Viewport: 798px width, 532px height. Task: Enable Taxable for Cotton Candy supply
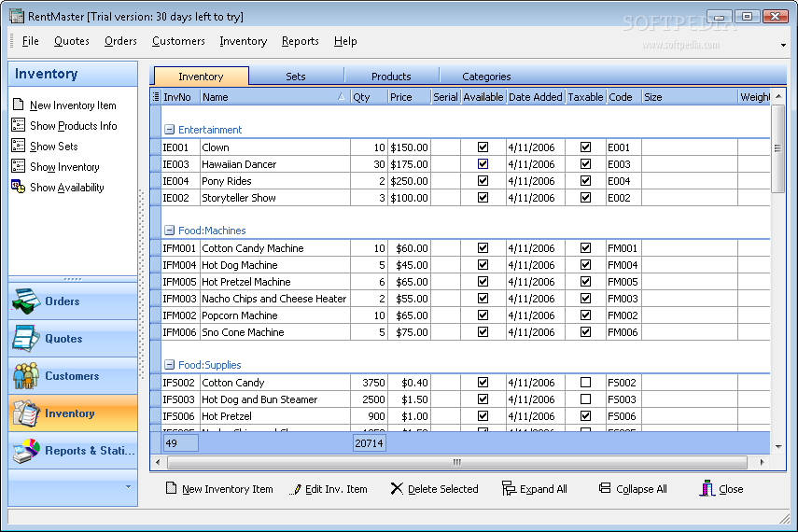(586, 383)
